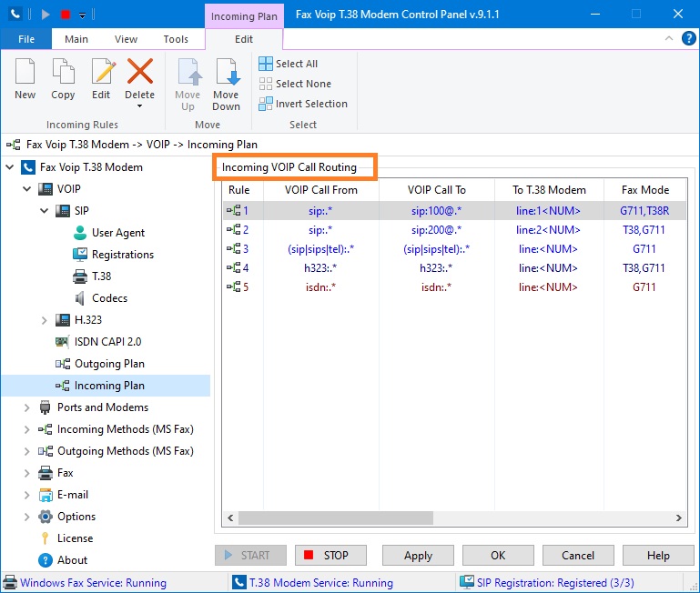The height and width of the screenshot is (593, 700).
Task: Switch to the Main ribbon tab
Action: [x=76, y=39]
